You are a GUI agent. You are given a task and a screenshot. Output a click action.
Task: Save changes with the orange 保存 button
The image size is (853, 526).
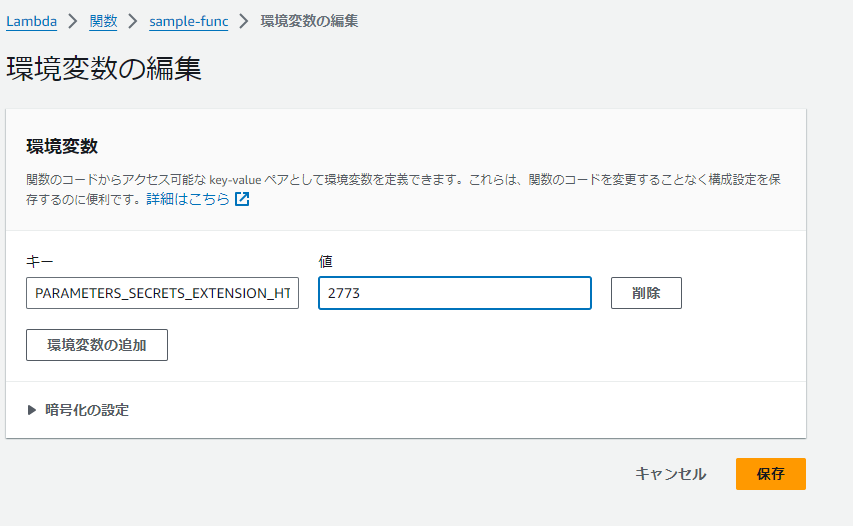[x=771, y=474]
